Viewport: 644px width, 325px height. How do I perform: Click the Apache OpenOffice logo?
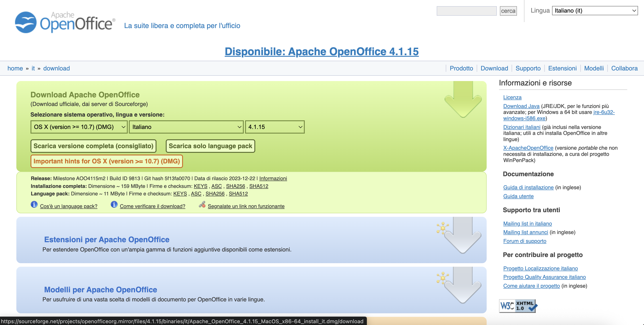65,22
